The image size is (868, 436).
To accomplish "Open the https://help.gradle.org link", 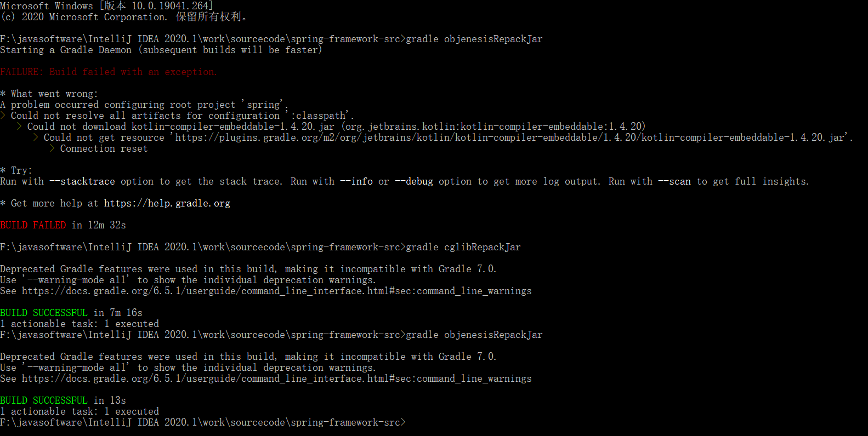I will pyautogui.click(x=167, y=203).
